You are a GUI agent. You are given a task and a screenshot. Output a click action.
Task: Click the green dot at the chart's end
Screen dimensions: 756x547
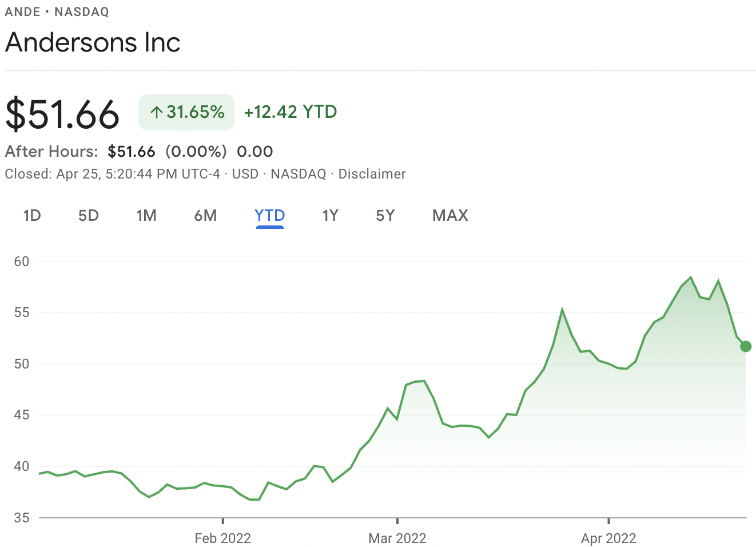745,346
